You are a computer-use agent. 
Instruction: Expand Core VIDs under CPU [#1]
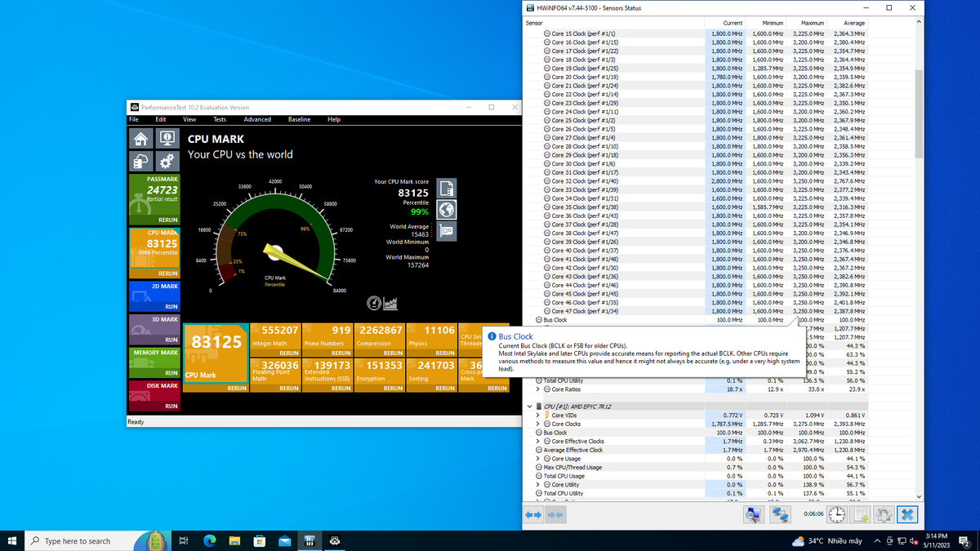click(537, 415)
